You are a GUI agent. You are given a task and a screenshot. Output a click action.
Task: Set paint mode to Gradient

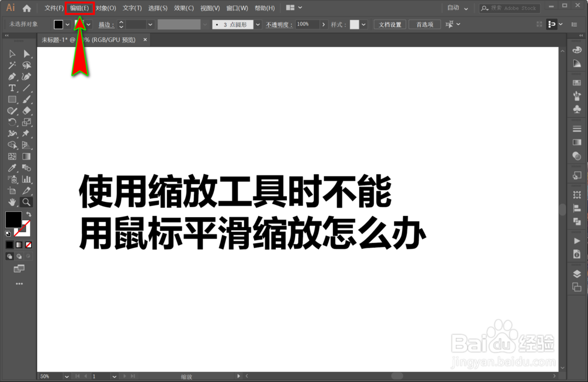[19, 245]
